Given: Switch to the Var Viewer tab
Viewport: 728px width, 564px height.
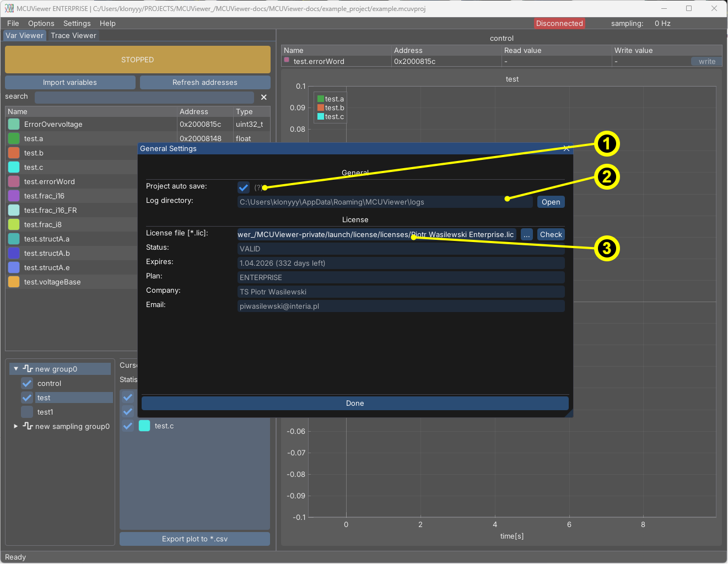Looking at the screenshot, I should 24,35.
